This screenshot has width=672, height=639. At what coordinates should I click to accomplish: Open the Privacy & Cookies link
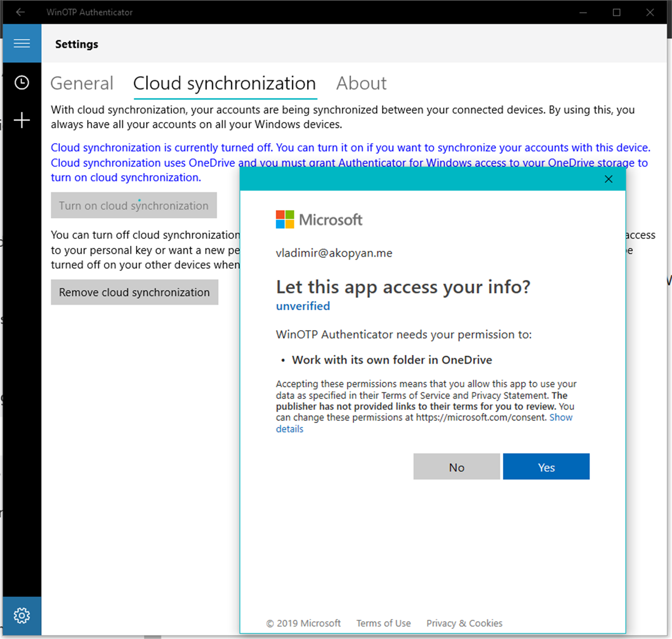click(x=464, y=623)
